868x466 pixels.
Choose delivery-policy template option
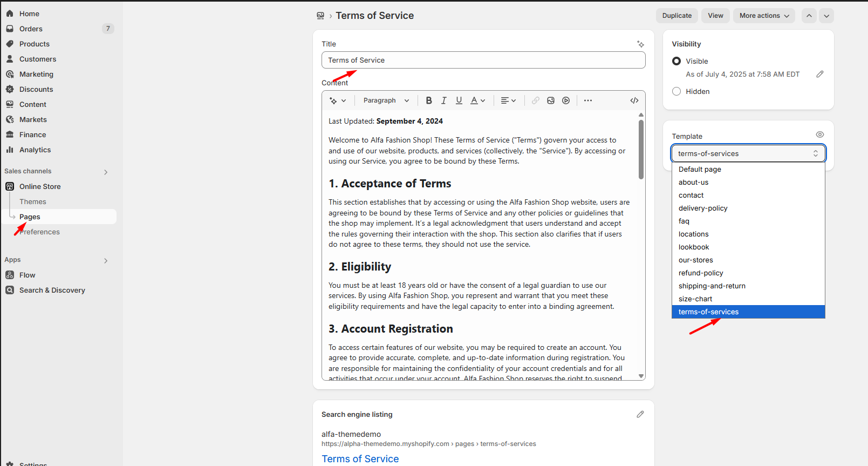click(x=748, y=208)
